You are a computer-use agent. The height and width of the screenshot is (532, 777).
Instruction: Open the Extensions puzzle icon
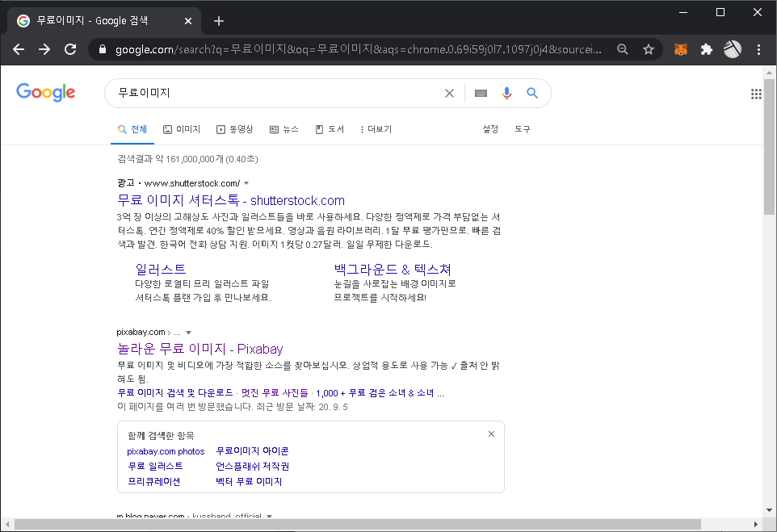[707, 49]
